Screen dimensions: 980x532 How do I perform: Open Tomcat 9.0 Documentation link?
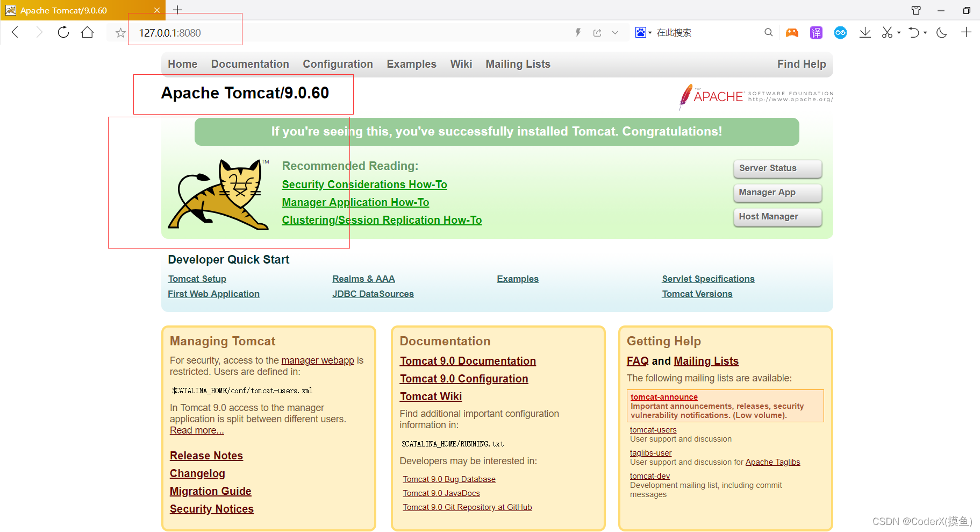click(468, 361)
